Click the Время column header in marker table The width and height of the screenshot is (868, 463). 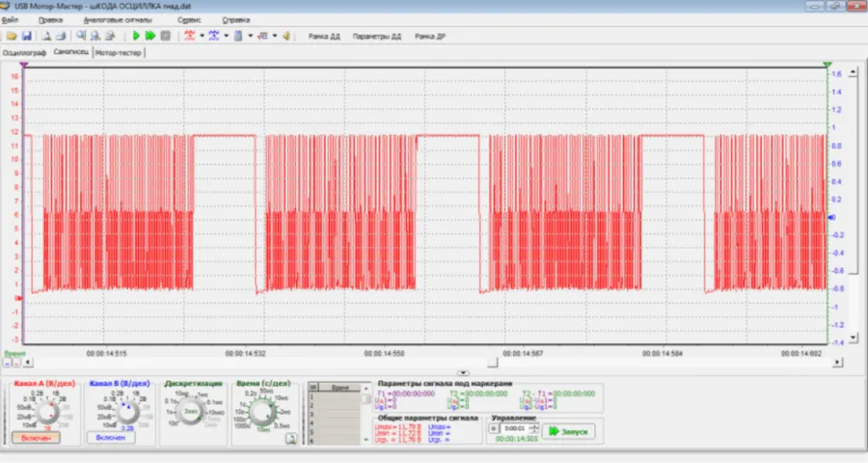click(x=339, y=387)
